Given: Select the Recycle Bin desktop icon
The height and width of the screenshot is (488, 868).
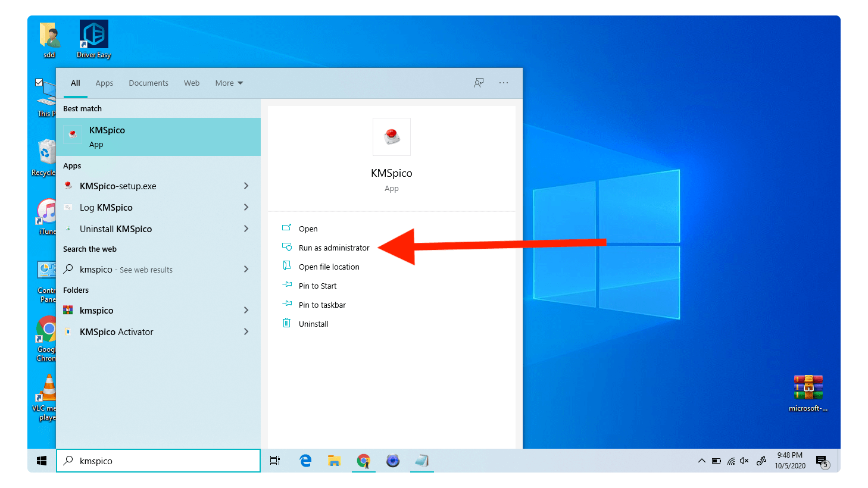Looking at the screenshot, I should point(45,158).
